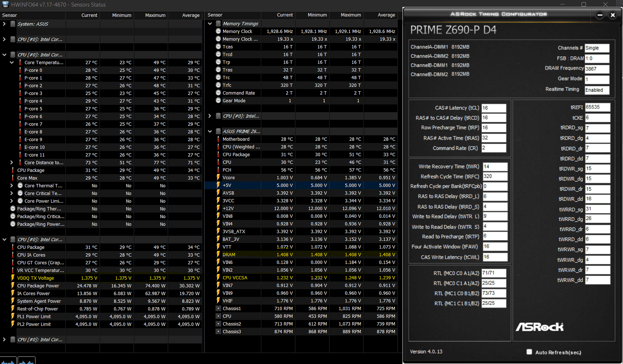Click the Refresh Cycle Time (tRFC) field
Viewport: 623px width, 364px height.
coord(495,176)
